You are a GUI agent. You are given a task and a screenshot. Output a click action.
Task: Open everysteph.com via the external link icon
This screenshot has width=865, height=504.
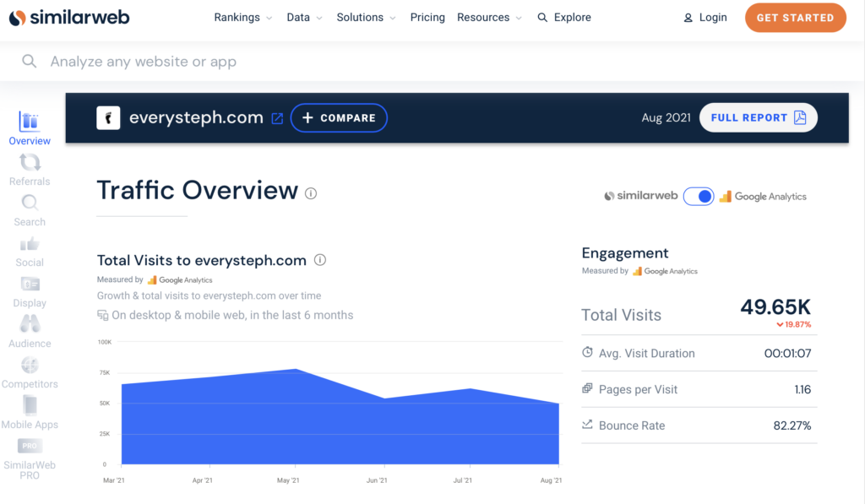pyautogui.click(x=276, y=117)
